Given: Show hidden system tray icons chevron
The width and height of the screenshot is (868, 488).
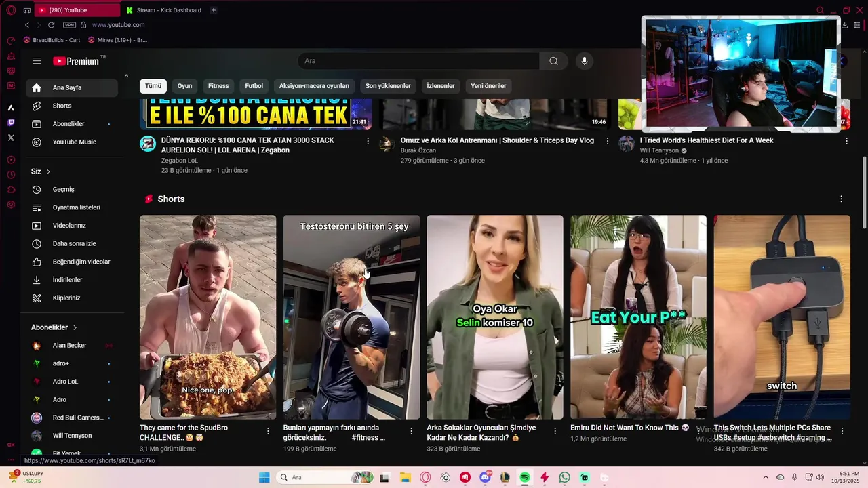Looking at the screenshot, I should [x=766, y=477].
